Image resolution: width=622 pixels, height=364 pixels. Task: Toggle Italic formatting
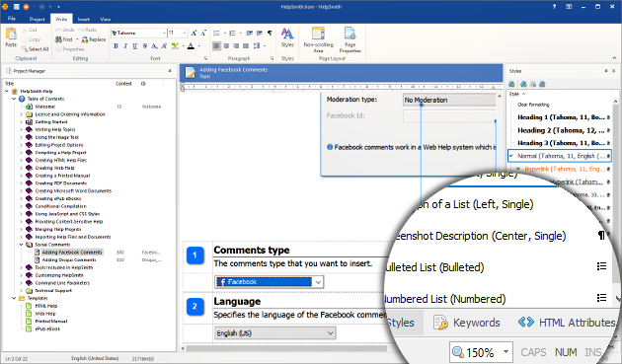tap(125, 46)
